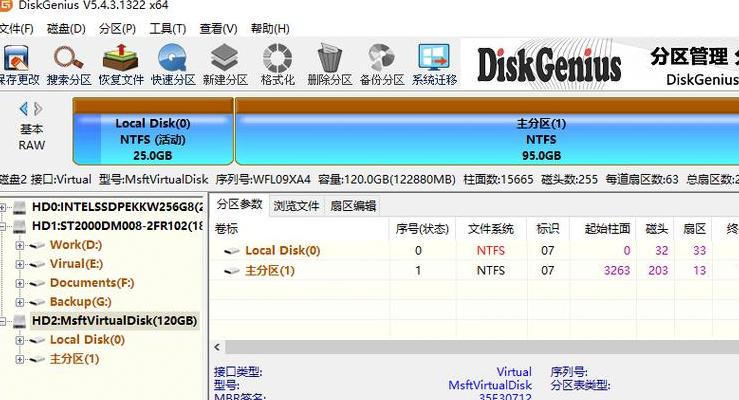
Task: Open Search Partitions (搜索分区) tool
Action: click(69, 65)
